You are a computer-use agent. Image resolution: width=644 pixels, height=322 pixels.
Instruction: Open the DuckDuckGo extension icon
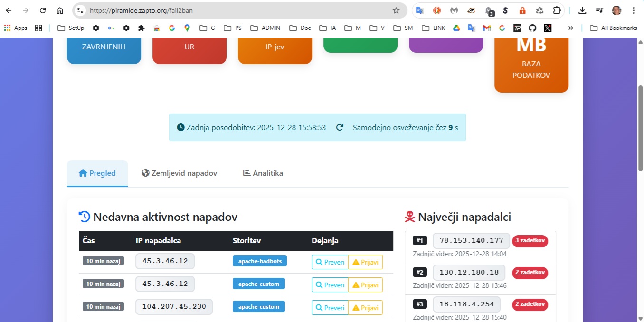436,10
